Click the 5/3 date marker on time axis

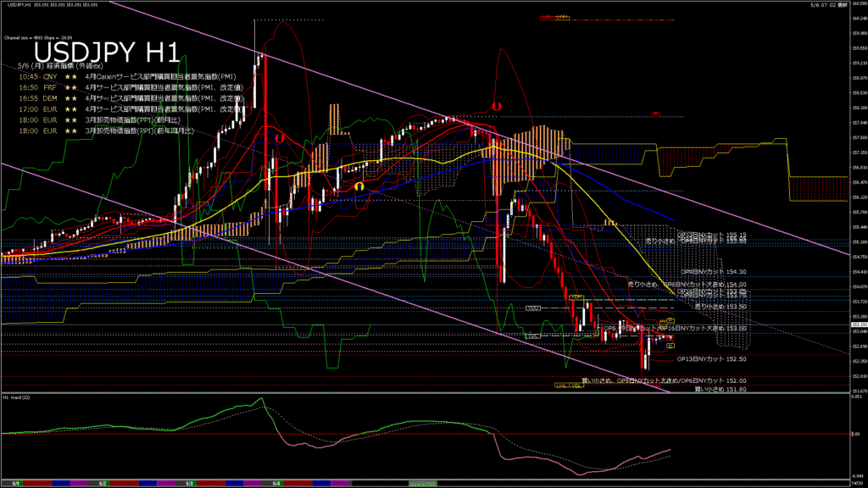pos(189,483)
